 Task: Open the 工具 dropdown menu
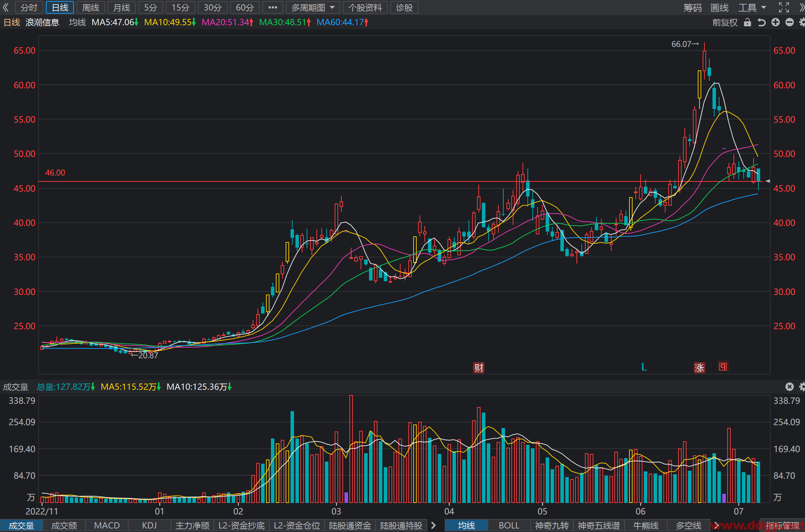pos(752,7)
